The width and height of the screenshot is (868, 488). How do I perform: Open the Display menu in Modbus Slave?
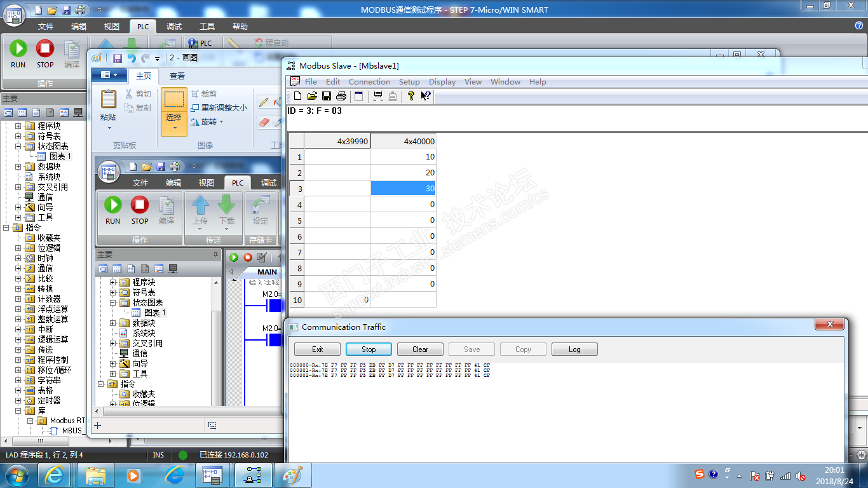pos(442,81)
